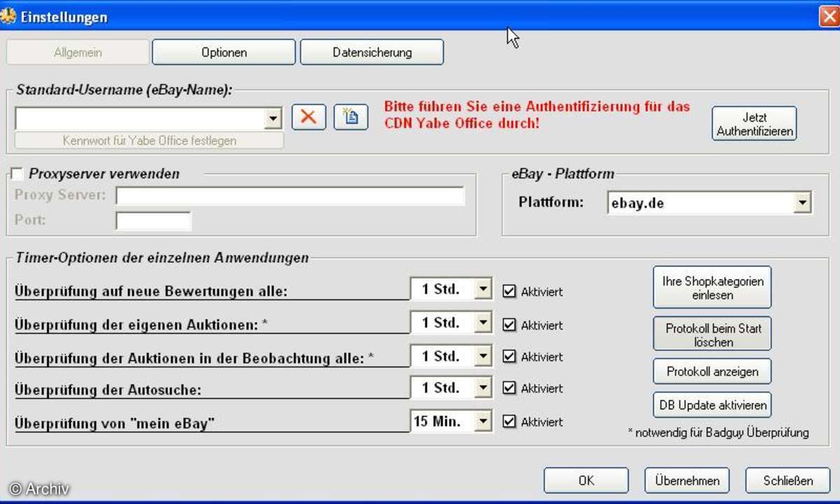Screen dimensions: 840x504
Task: Switch to the Allgemein tab
Action: click(78, 52)
